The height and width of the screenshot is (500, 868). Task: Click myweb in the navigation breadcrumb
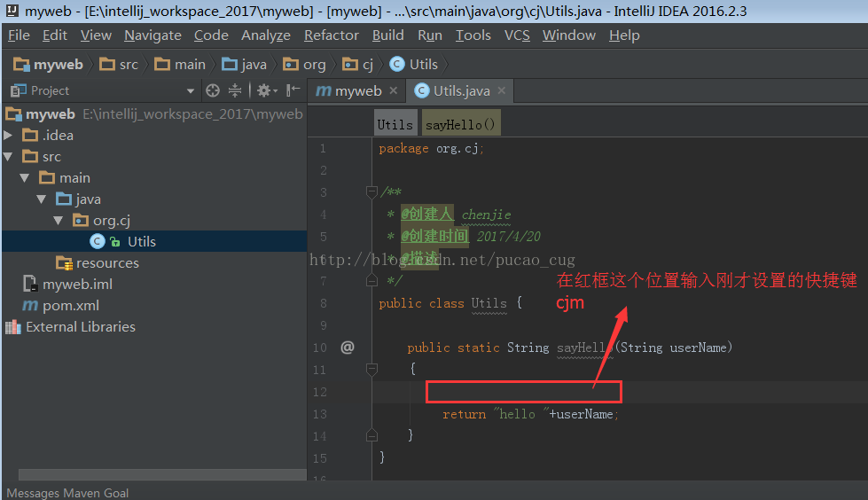[x=48, y=65]
